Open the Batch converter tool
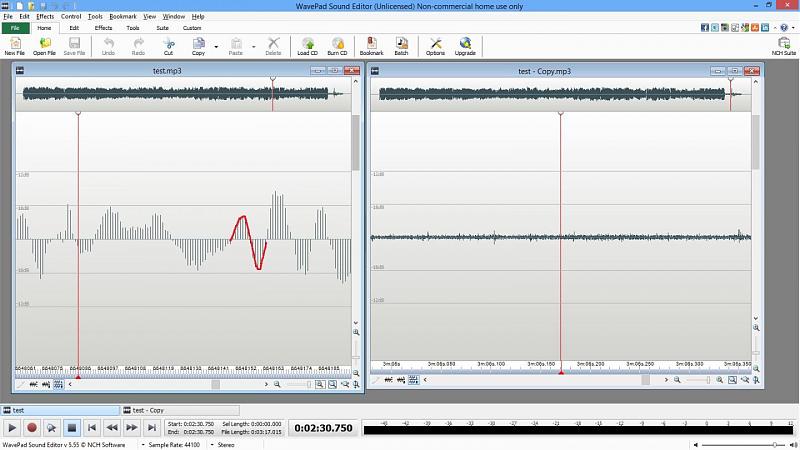The width and height of the screenshot is (800, 450). click(x=402, y=46)
